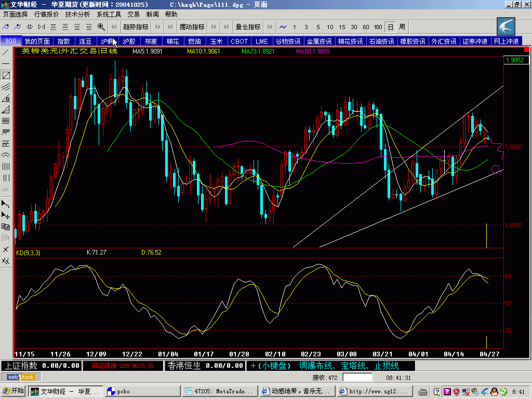Open the 技术分析 menu
This screenshot has height=399, width=532.
[77, 14]
